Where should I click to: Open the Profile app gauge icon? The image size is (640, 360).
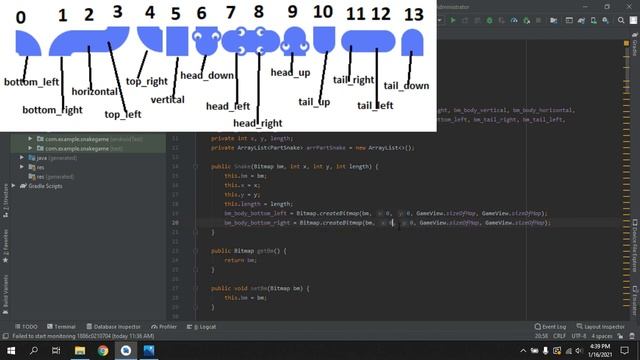514,20
